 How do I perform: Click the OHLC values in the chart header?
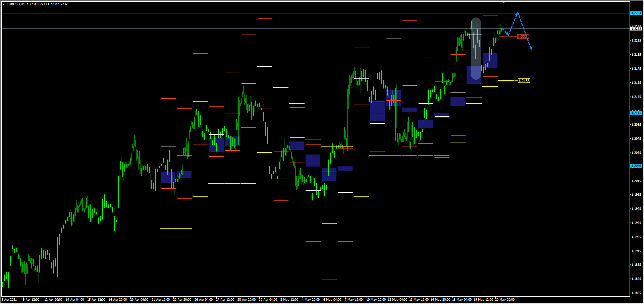47,4
